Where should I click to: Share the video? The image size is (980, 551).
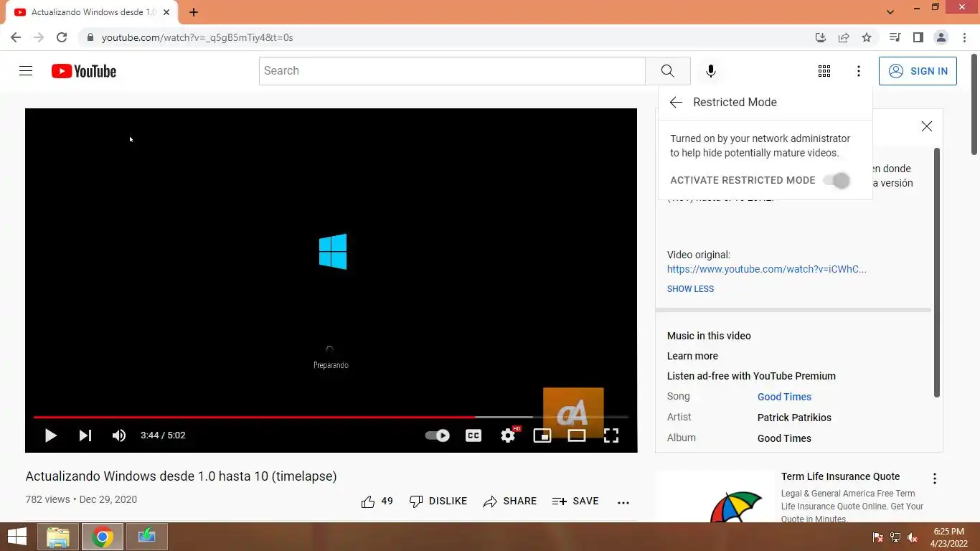[x=510, y=501]
